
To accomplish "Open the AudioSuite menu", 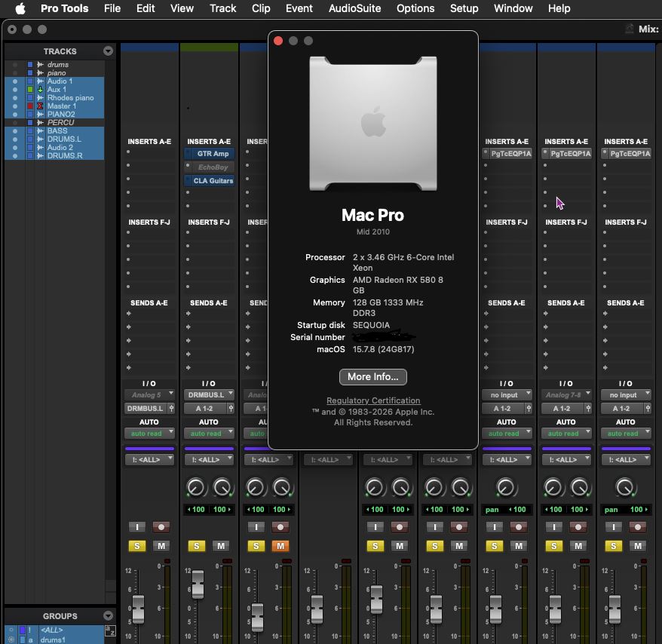I will click(354, 8).
